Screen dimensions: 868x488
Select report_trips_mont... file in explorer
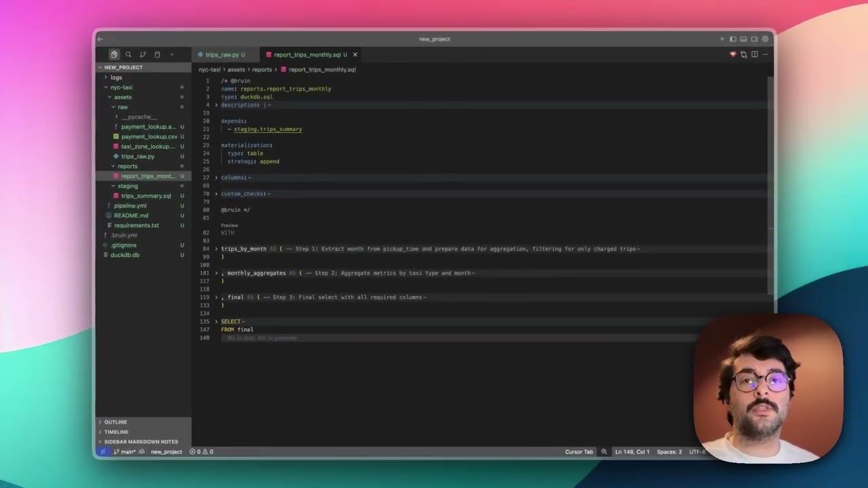point(143,176)
